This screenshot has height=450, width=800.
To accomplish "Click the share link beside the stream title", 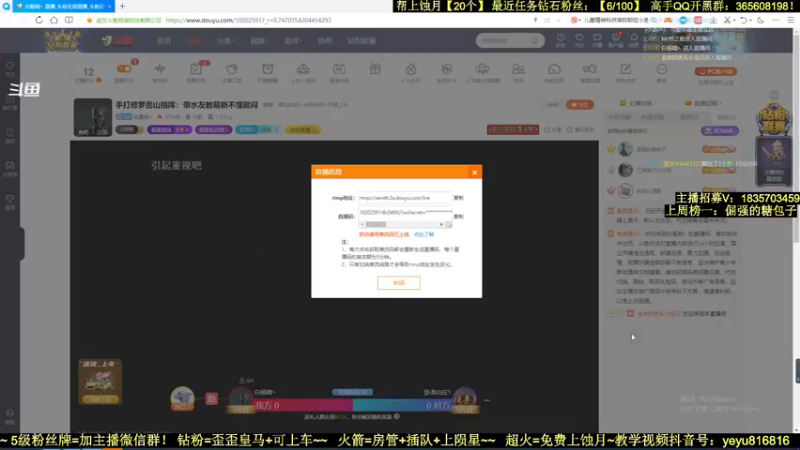I will [553, 130].
